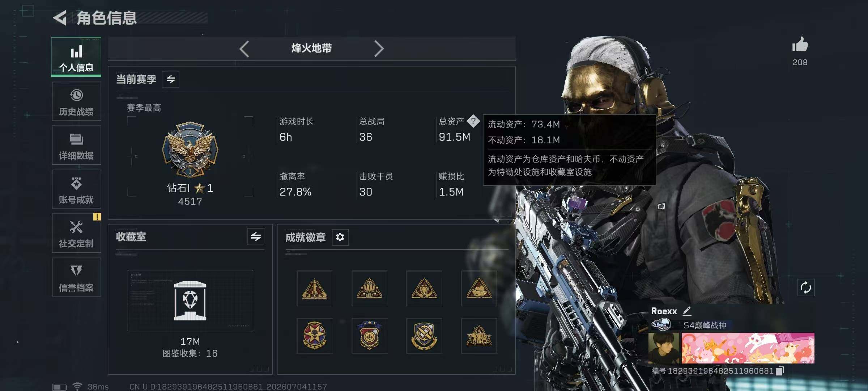This screenshot has height=391, width=868.
Task: Open 社交定制 customization
Action: pyautogui.click(x=76, y=233)
